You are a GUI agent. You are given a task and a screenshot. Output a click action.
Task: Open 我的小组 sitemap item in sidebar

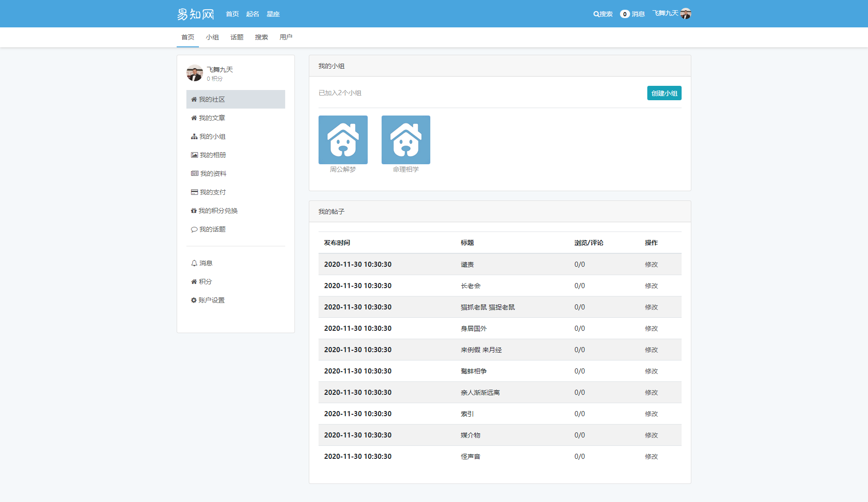pos(208,136)
